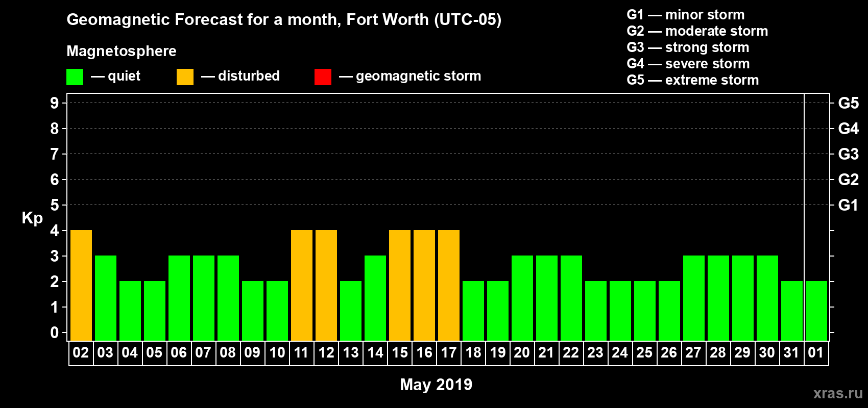
Task: Click date label 01 after the divider
Action: 816,353
